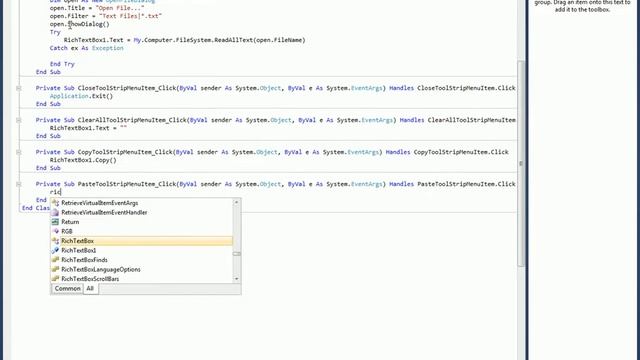The image size is (640, 360).
Task: Switch to the Common tab of IntelliSense
Action: point(67,289)
